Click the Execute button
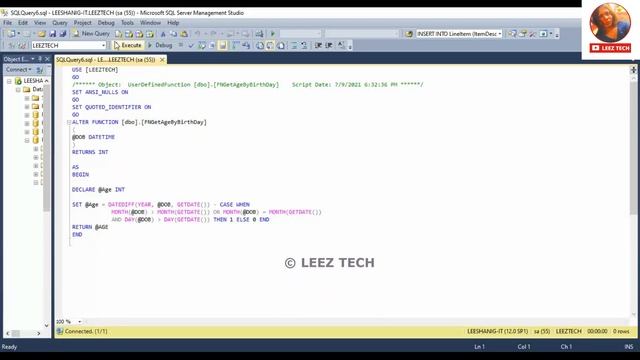The height and width of the screenshot is (360, 640). click(128, 45)
